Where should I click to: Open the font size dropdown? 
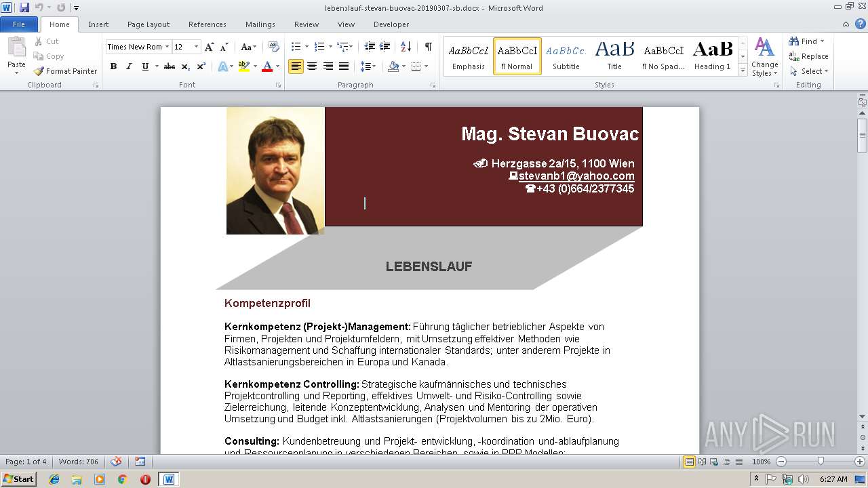(197, 47)
